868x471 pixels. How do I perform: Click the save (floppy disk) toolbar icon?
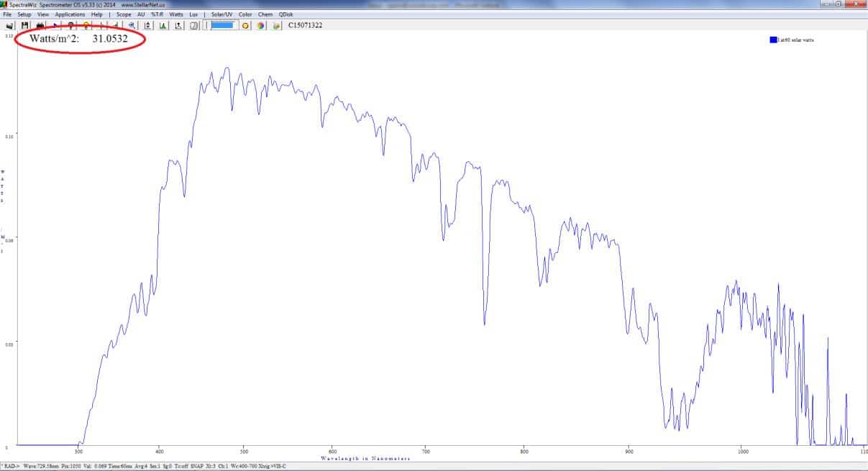[24, 25]
